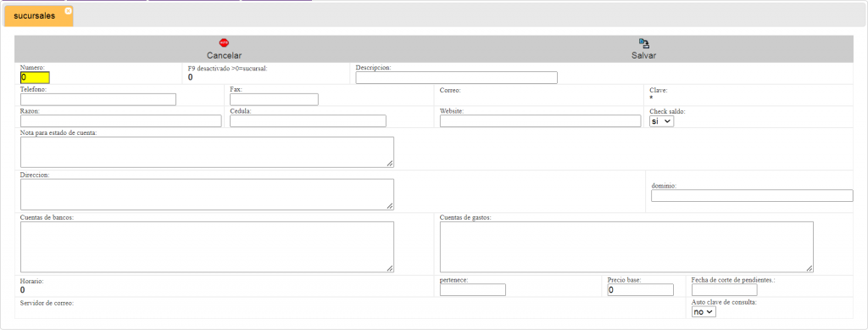Click the 'Check saldo:' label

pos(667,111)
